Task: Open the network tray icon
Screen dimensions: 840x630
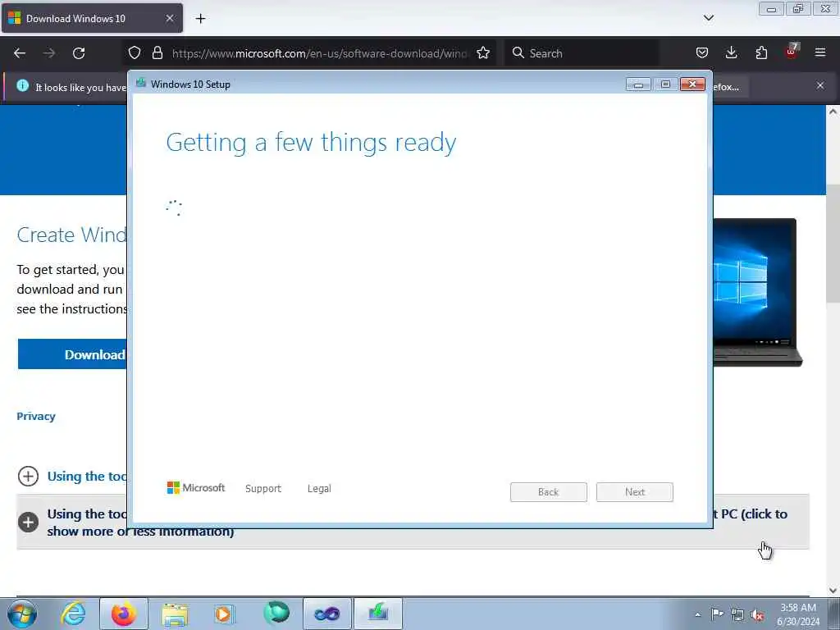Action: tap(737, 615)
